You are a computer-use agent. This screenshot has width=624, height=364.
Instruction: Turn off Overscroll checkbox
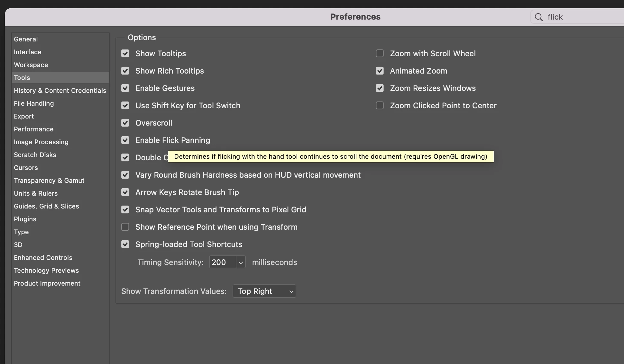point(125,123)
